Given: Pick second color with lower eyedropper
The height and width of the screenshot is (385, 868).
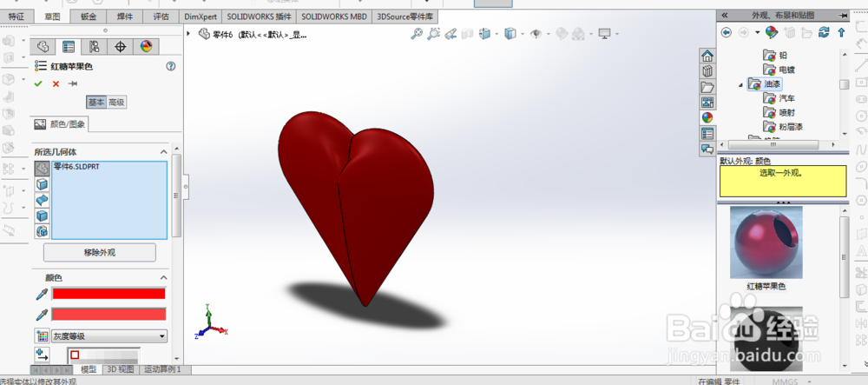Looking at the screenshot, I should pos(42,315).
